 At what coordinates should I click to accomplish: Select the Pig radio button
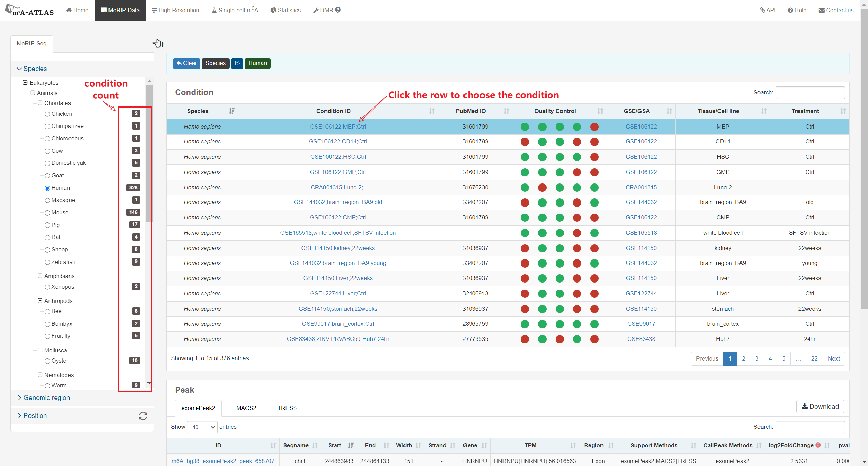point(47,225)
